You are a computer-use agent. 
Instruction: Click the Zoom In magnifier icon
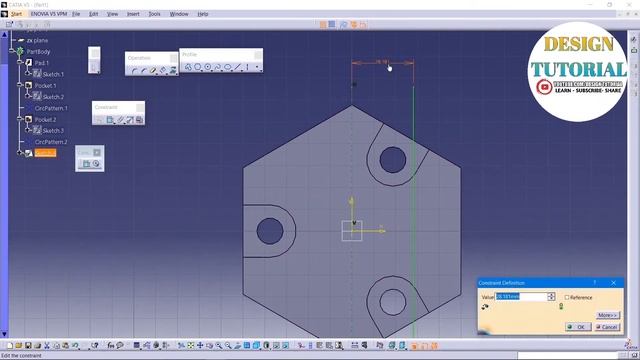pos(219,346)
